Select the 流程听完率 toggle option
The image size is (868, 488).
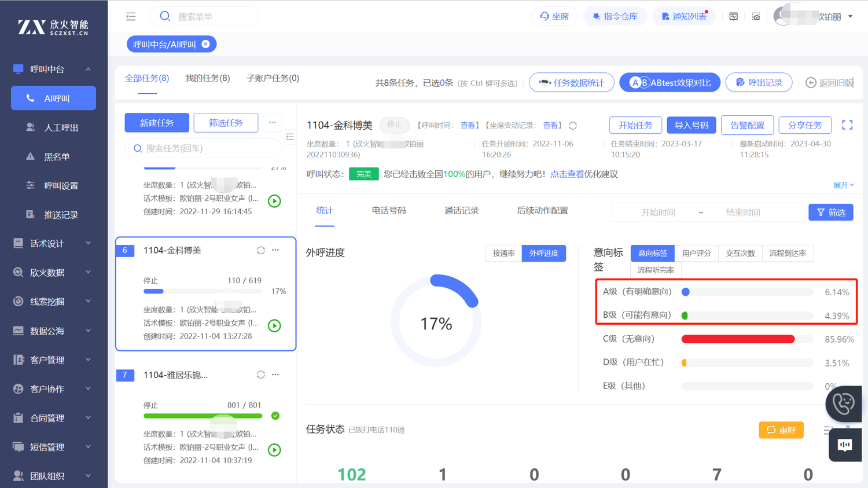coord(656,270)
